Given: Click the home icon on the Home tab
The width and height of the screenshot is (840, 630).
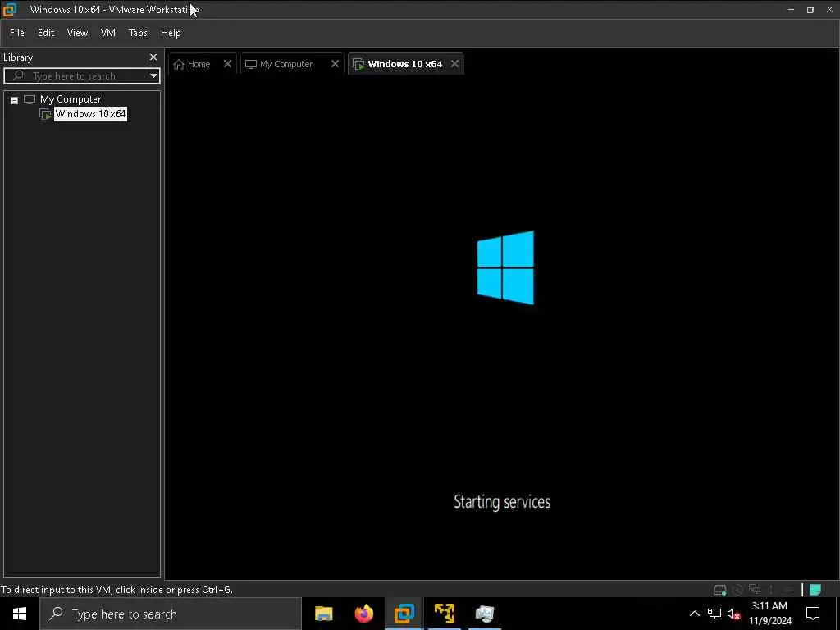Looking at the screenshot, I should tap(179, 64).
